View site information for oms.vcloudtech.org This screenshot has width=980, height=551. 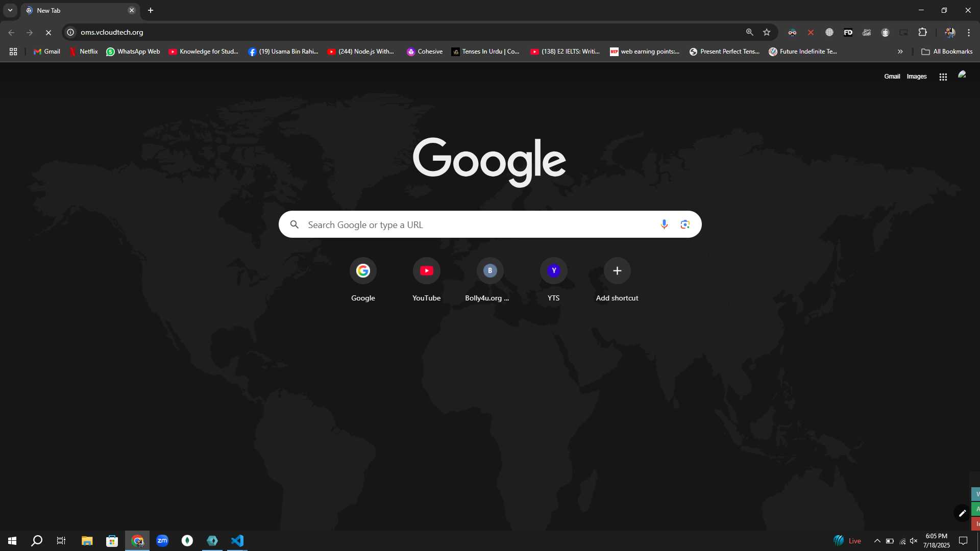pos(71,32)
